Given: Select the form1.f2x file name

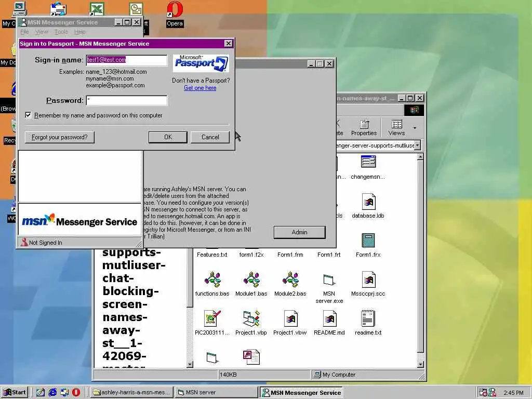Looking at the screenshot, I should pos(251,255).
